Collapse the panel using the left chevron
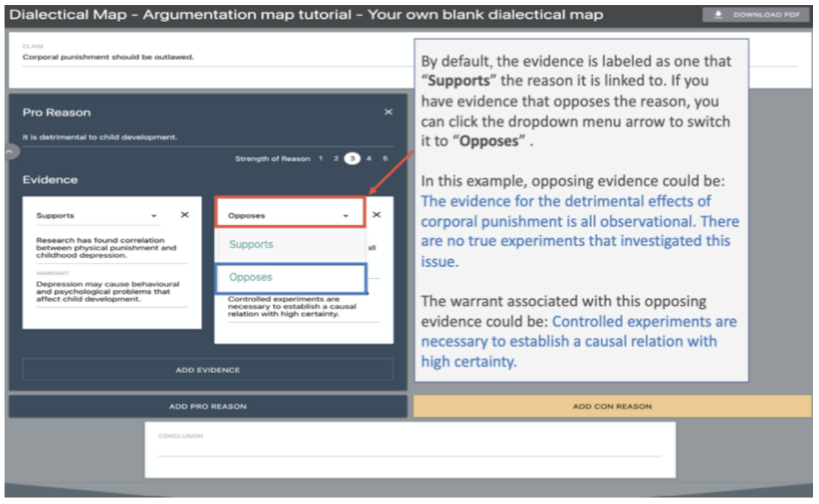Screen dimensions: 819x504 10,152
